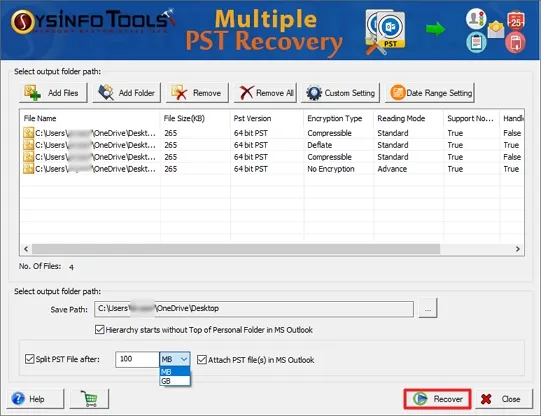Click the envelope mail icon in banner
This screenshot has width=541, height=416.
pyautogui.click(x=496, y=30)
